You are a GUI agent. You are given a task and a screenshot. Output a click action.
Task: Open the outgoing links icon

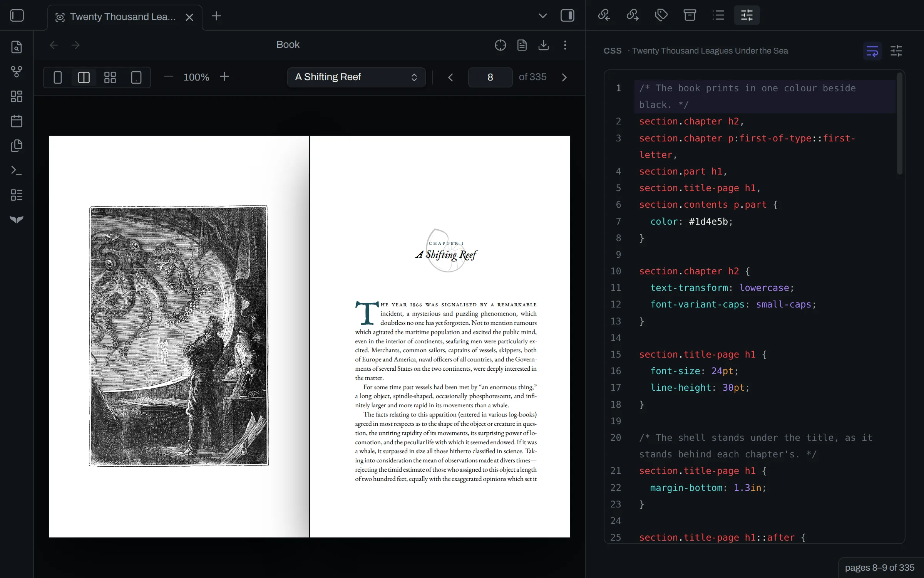click(633, 15)
